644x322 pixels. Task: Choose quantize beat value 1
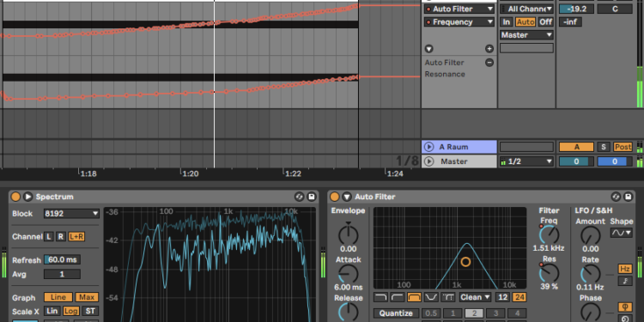coord(453,313)
